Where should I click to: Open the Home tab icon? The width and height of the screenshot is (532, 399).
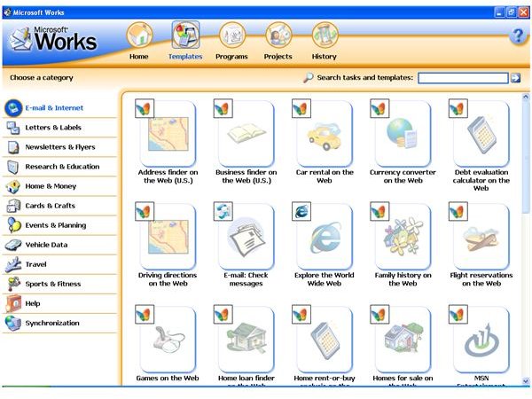tap(139, 35)
